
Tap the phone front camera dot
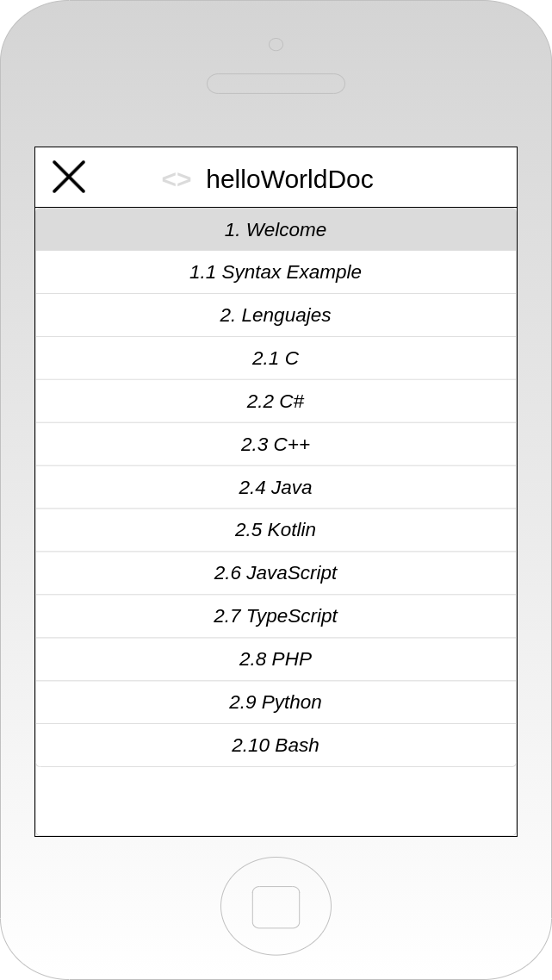click(x=276, y=44)
